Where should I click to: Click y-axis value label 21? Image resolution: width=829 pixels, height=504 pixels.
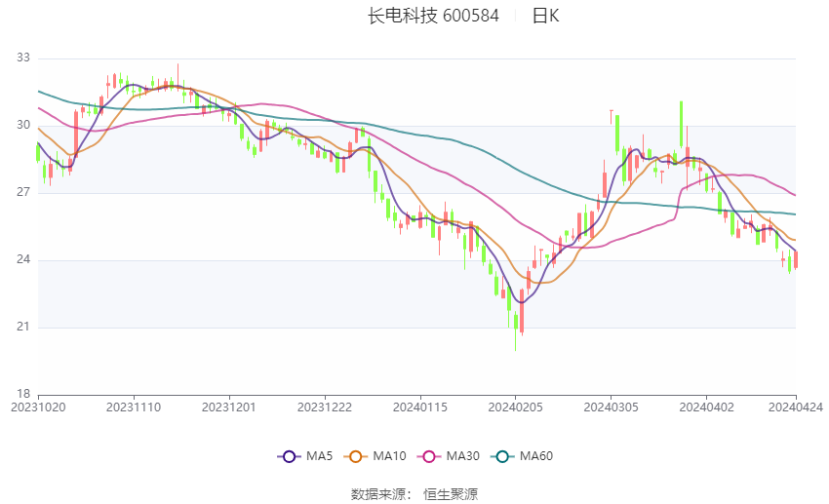tap(23, 327)
